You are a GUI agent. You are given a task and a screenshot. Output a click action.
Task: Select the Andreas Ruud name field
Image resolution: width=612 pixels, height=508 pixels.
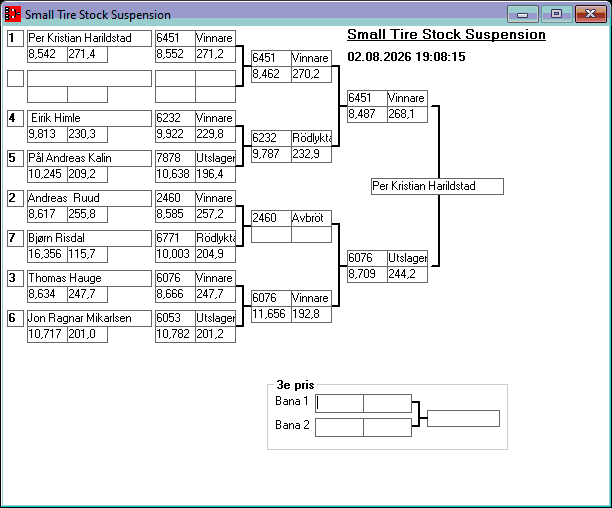coord(89,198)
